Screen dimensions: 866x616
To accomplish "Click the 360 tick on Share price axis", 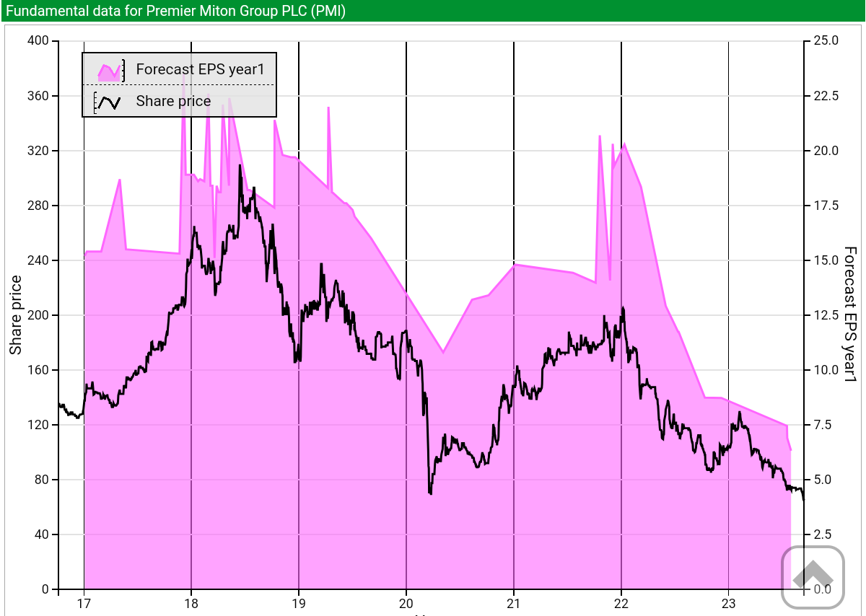I will click(38, 96).
